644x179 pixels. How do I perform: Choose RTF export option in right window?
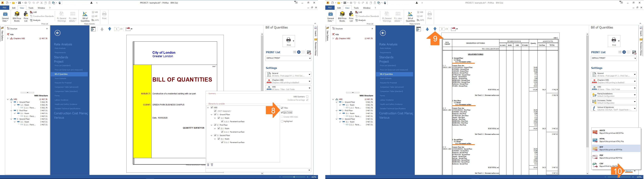(x=616, y=148)
